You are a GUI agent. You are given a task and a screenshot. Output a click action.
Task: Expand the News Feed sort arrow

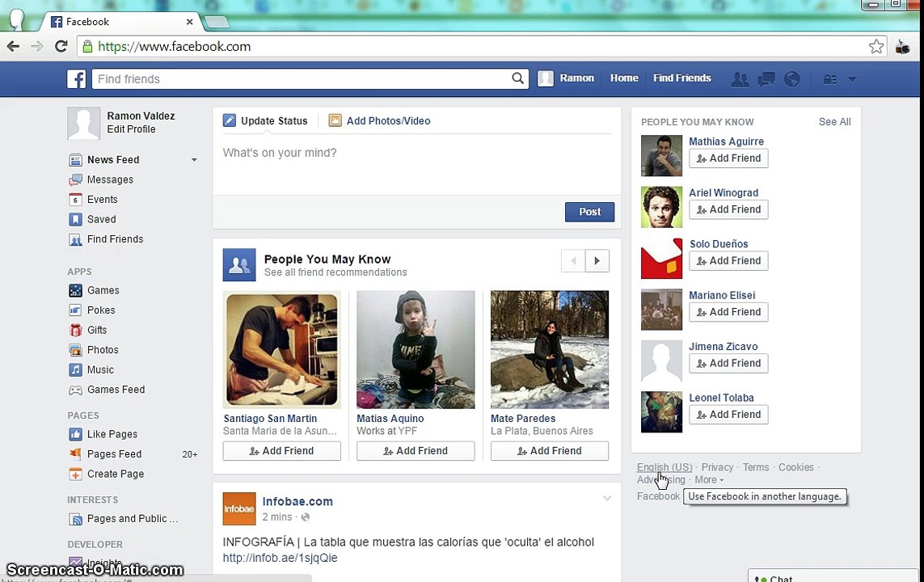coord(194,159)
